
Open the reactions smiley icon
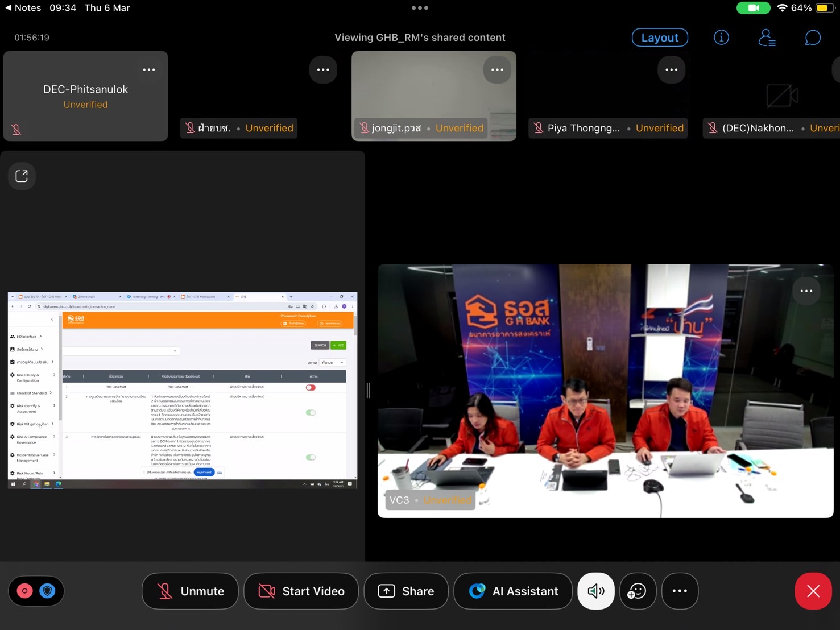click(637, 591)
